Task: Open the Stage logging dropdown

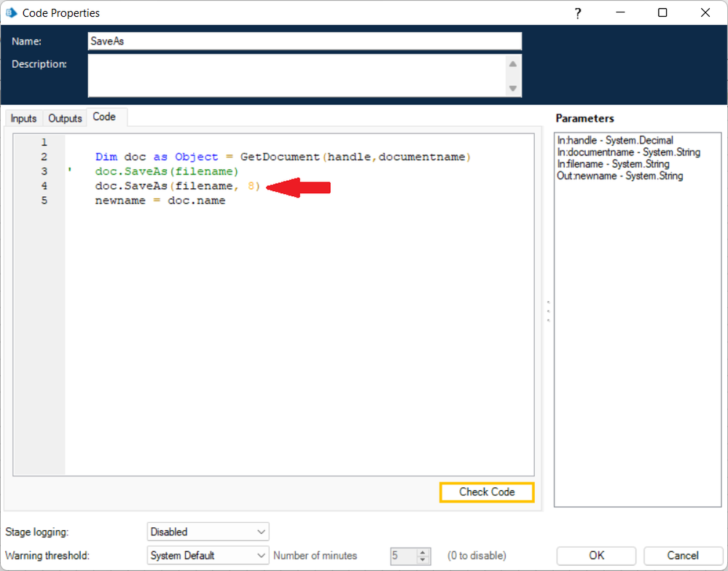Action: click(x=208, y=532)
